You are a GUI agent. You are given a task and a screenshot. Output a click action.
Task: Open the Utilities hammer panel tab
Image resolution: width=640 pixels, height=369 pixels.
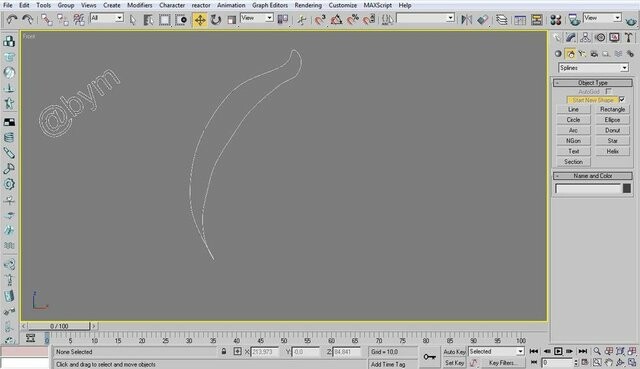[629, 38]
